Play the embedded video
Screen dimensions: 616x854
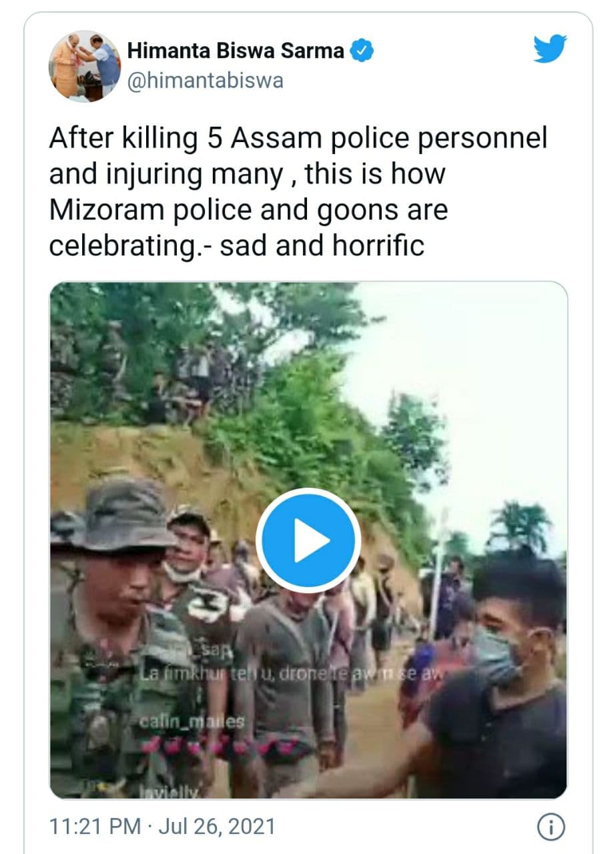[308, 540]
